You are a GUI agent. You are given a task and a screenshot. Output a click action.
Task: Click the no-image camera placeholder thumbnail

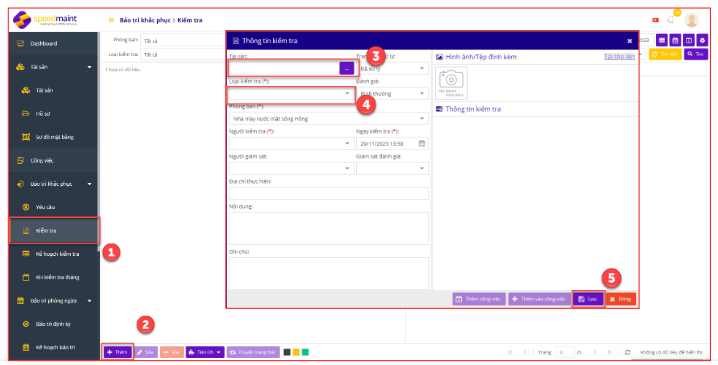(451, 83)
